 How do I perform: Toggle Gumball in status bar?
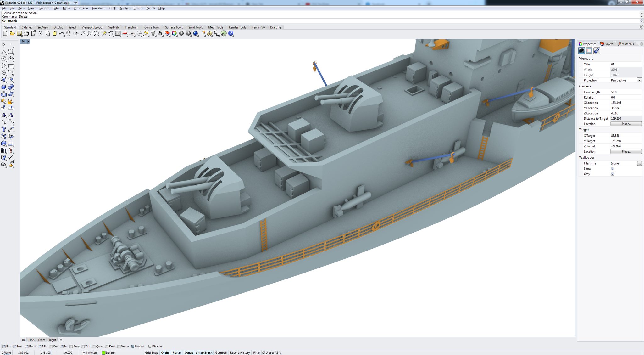(221, 352)
